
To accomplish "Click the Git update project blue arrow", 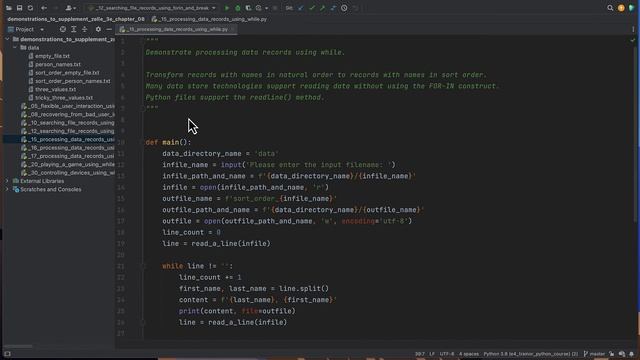I will point(301,8).
